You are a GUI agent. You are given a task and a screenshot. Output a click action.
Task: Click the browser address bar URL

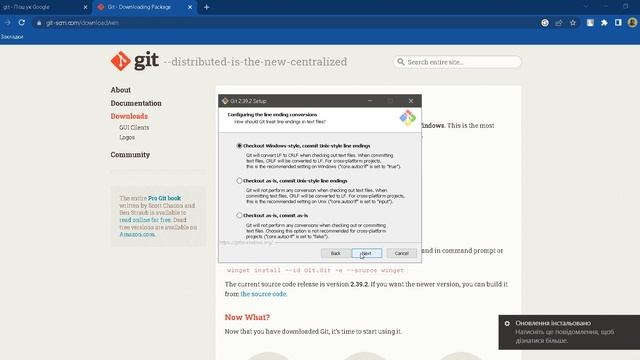pyautogui.click(x=82, y=23)
